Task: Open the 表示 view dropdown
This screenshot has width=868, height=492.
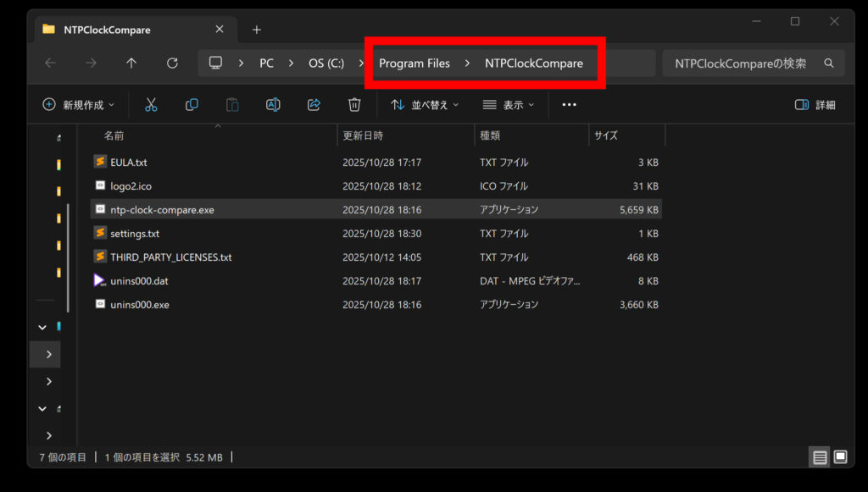Action: [x=509, y=105]
